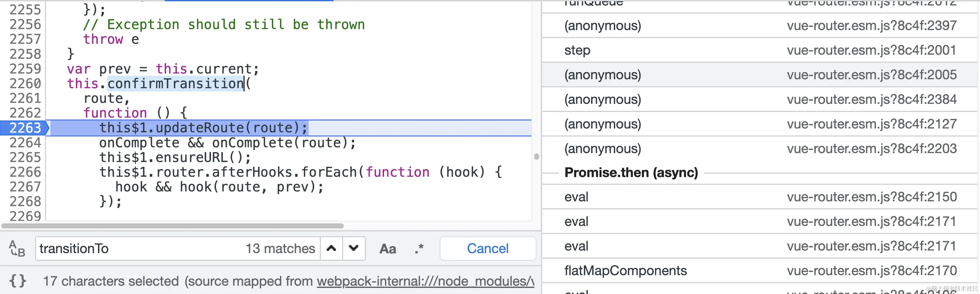The image size is (980, 294).
Task: Select the flatMapComponents call stack frame
Action: (625, 271)
